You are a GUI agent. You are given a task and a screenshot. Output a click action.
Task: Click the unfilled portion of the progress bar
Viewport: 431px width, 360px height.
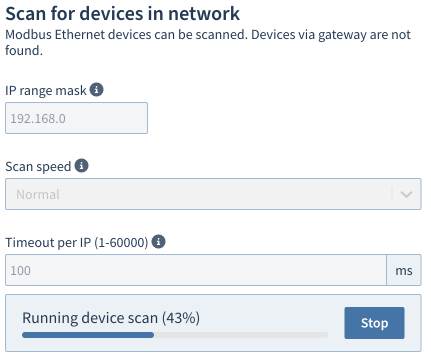click(x=241, y=335)
